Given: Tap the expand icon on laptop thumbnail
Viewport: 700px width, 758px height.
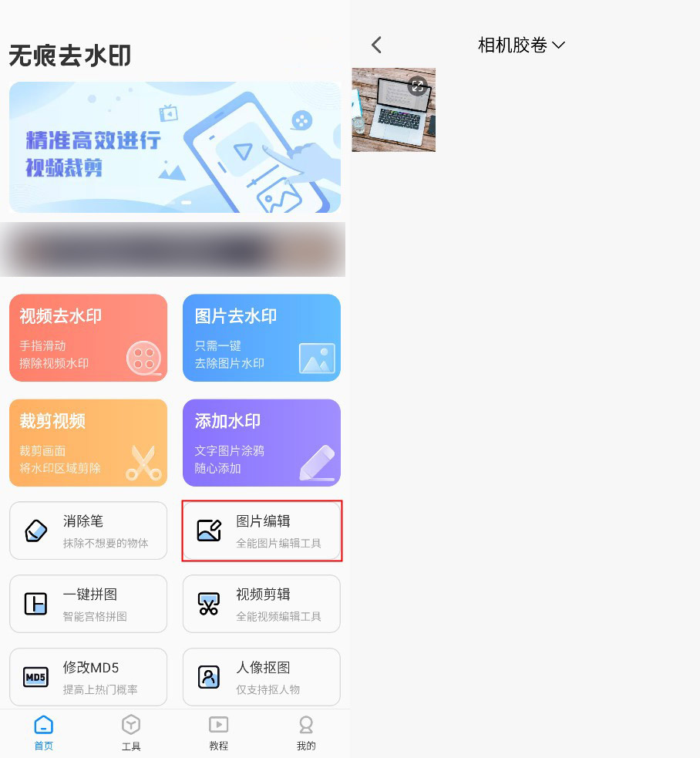Looking at the screenshot, I should pos(418,86).
